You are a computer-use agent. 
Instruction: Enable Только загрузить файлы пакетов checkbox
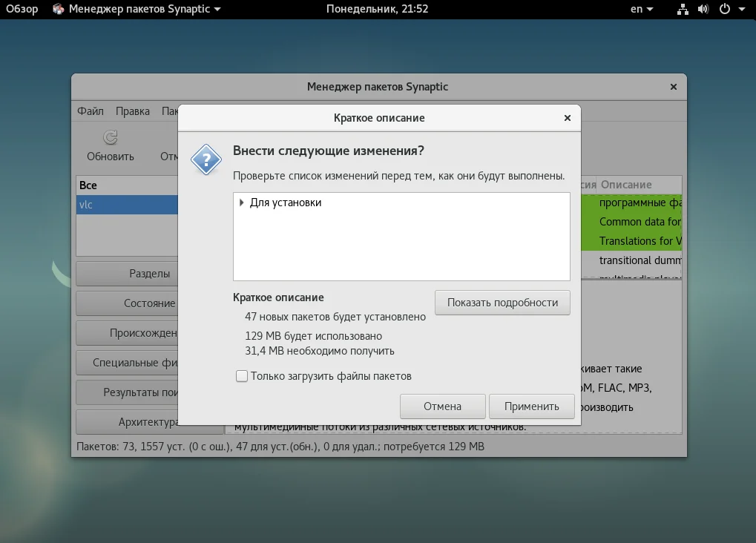[242, 376]
